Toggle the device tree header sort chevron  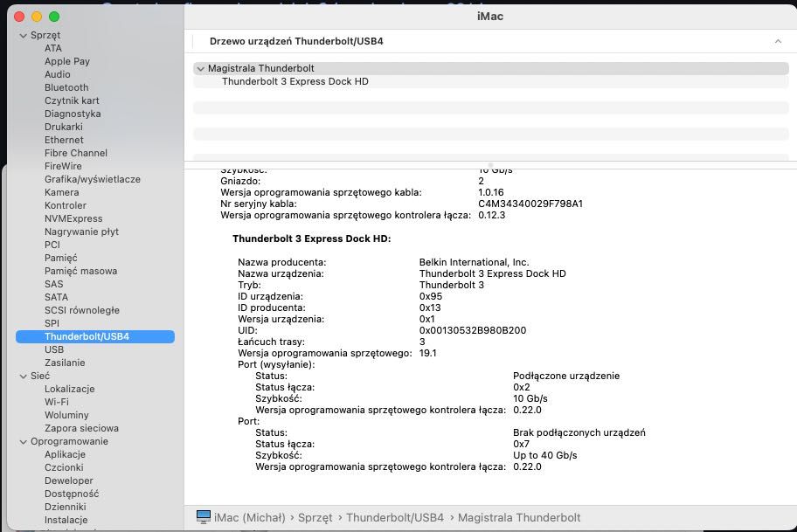coord(778,41)
